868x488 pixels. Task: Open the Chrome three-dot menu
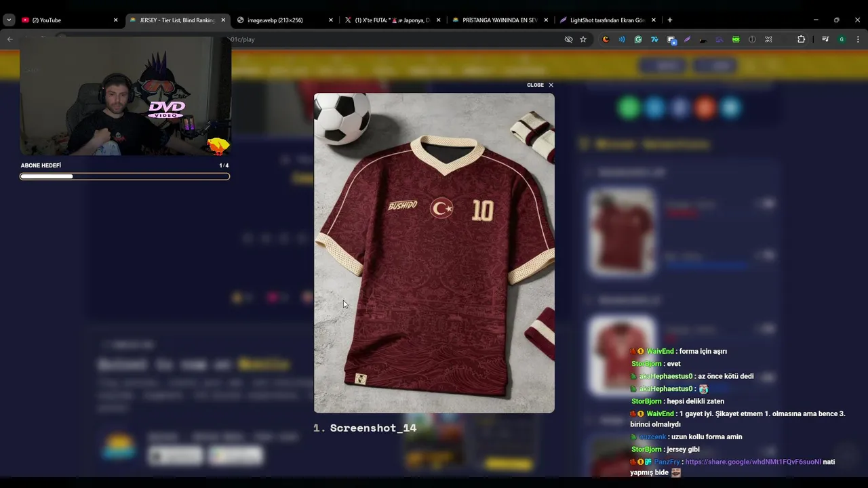(857, 39)
